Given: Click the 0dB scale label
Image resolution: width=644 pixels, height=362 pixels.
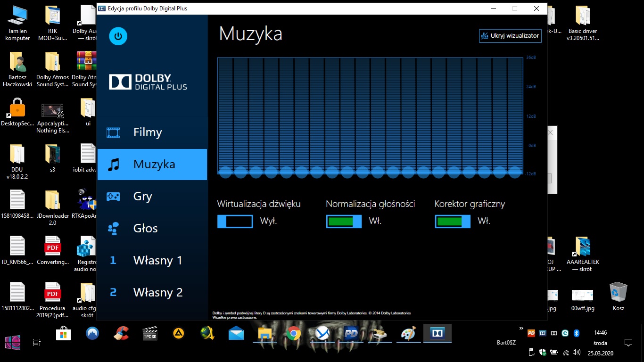Looking at the screenshot, I should (x=532, y=145).
